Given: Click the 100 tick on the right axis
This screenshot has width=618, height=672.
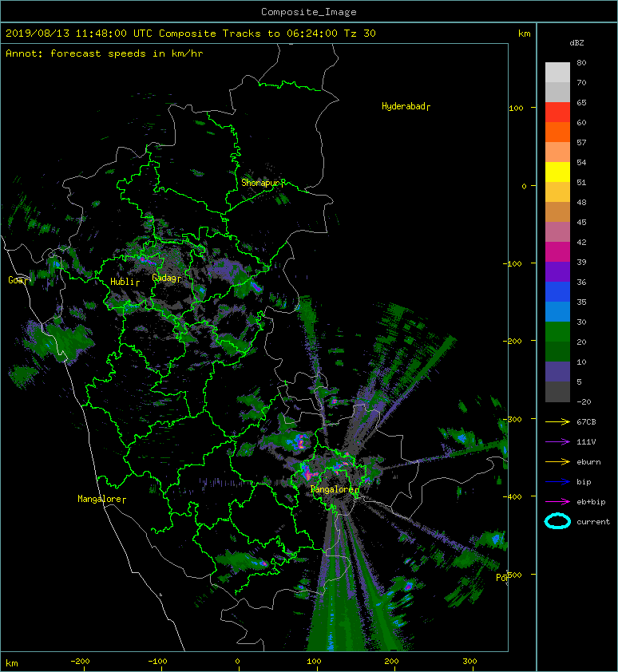Looking at the screenshot, I should 516,108.
